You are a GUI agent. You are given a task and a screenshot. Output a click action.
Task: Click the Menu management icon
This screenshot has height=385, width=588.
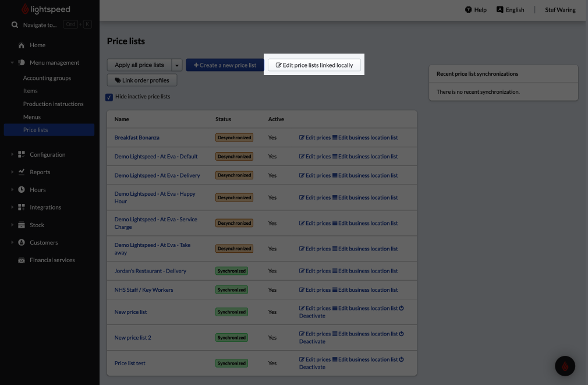pos(22,62)
